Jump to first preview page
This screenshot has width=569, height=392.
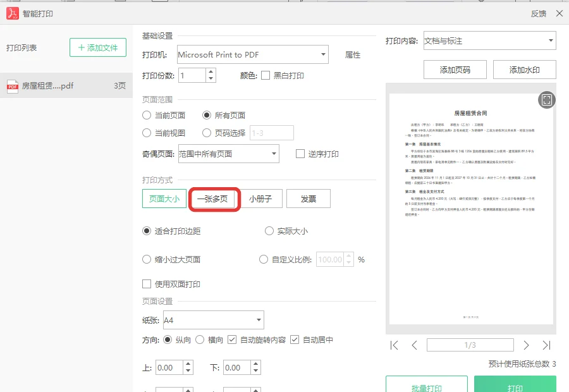[394, 345]
